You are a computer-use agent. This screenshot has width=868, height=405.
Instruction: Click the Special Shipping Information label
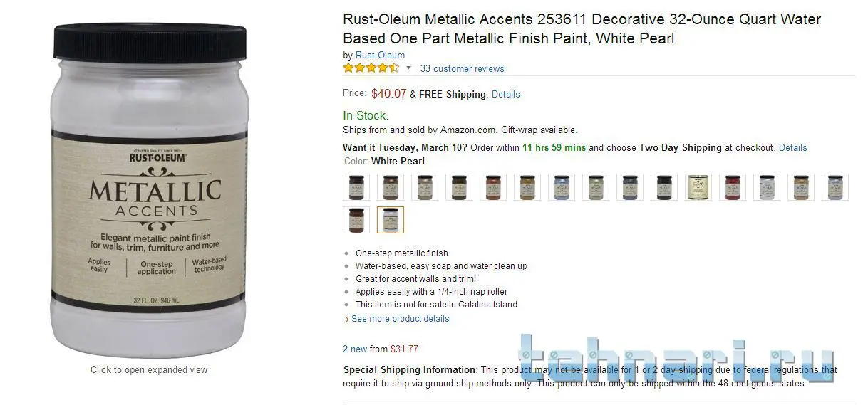(x=409, y=369)
